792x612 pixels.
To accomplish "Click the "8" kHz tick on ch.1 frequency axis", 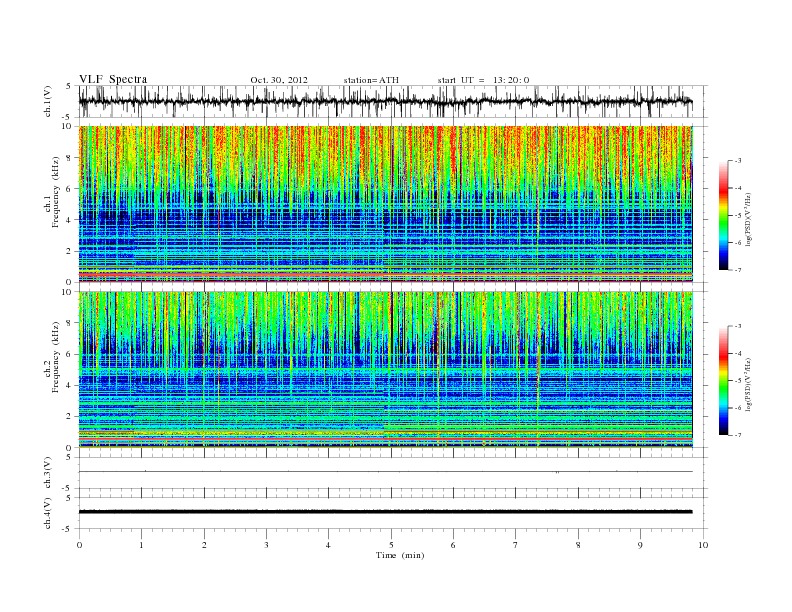I will pyautogui.click(x=70, y=158).
